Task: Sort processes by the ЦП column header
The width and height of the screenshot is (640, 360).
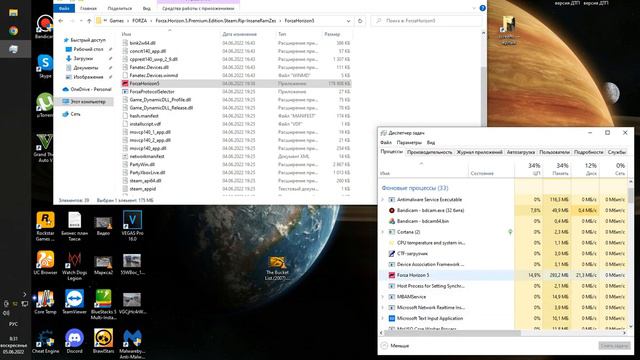Action: pyautogui.click(x=529, y=169)
